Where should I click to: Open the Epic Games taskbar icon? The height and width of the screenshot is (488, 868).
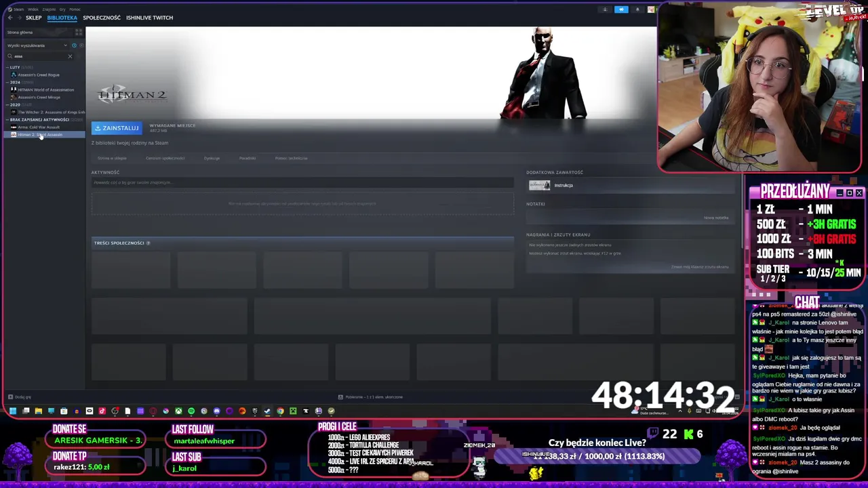click(x=255, y=411)
